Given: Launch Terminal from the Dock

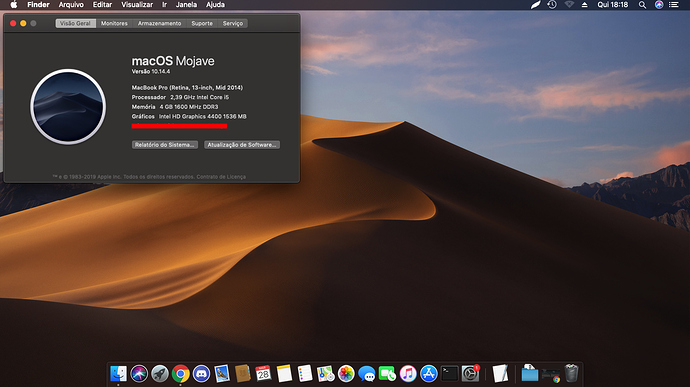Looking at the screenshot, I should [449, 374].
